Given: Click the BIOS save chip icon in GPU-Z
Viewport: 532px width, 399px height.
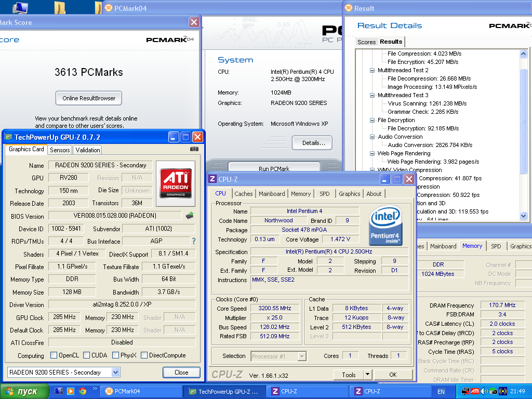Looking at the screenshot, I should point(190,215).
